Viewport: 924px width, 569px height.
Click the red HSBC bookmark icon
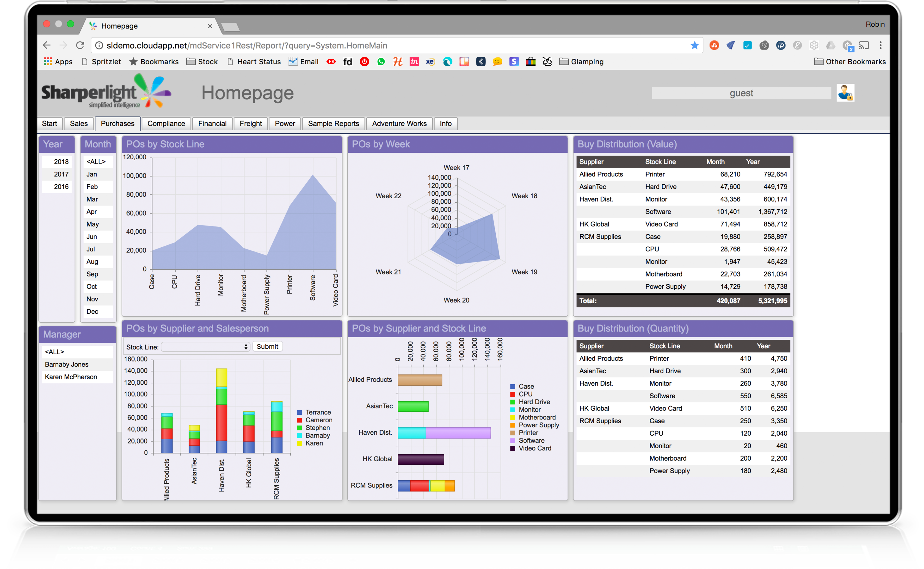pos(331,62)
